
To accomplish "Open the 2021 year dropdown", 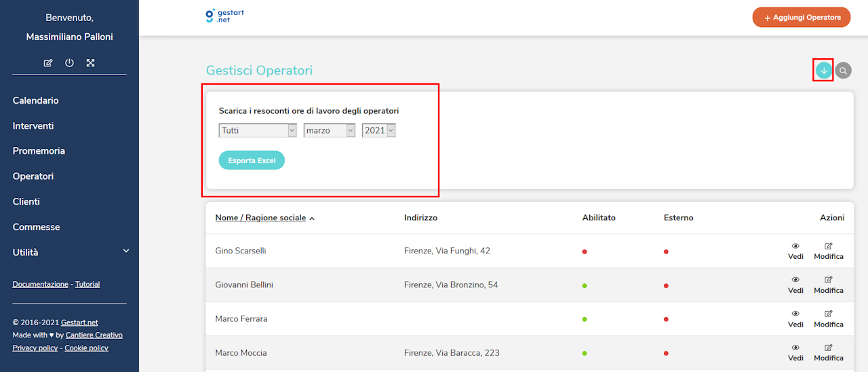I will pos(379,130).
